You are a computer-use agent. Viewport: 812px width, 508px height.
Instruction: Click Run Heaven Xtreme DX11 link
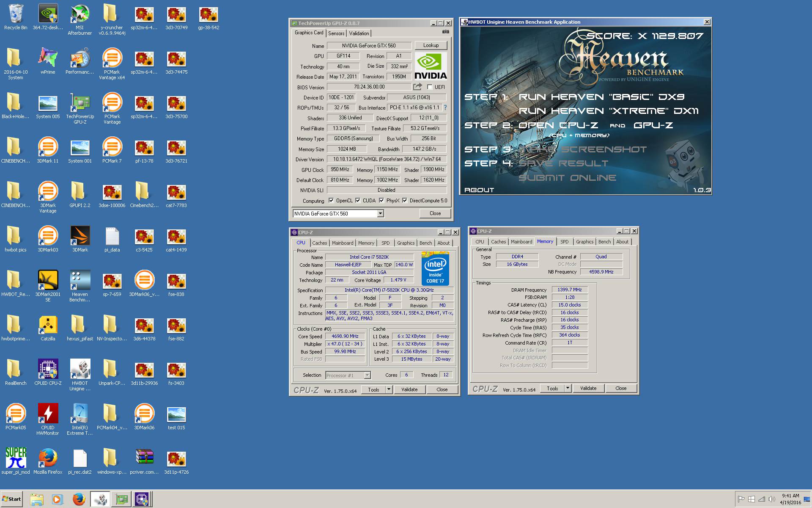(609, 111)
